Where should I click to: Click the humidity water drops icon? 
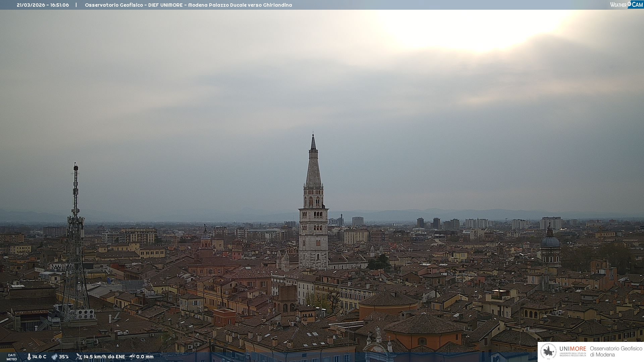(54, 357)
